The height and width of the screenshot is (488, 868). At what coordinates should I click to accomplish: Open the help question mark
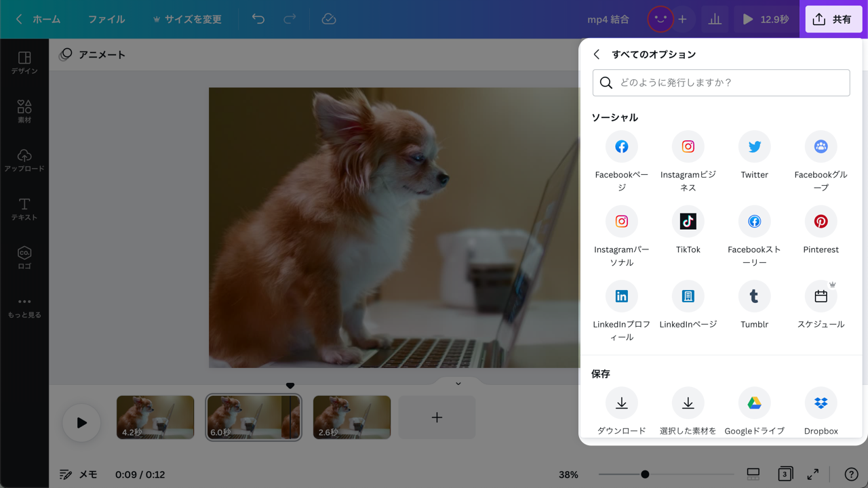(x=851, y=474)
